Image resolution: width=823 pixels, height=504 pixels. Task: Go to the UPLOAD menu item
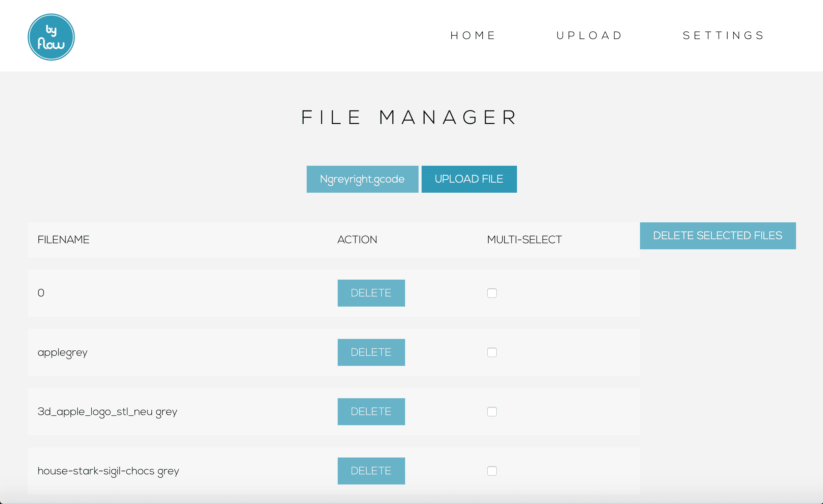pos(589,35)
